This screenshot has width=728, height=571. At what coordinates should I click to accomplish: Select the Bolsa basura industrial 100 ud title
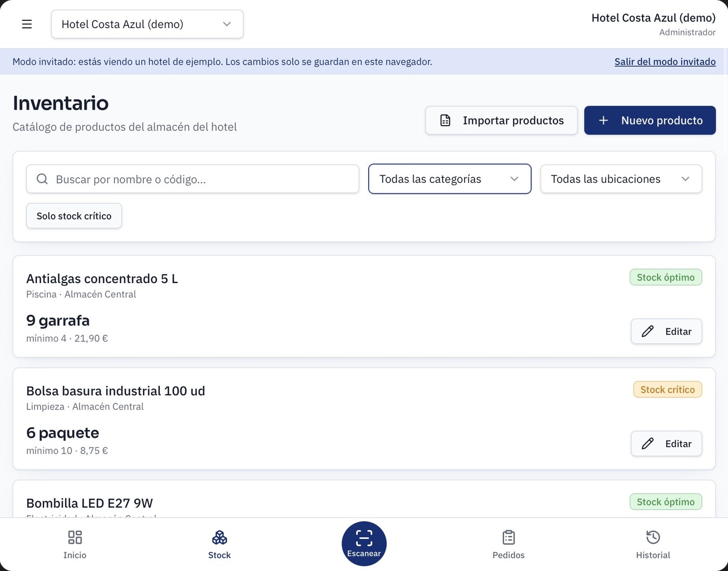pyautogui.click(x=115, y=391)
